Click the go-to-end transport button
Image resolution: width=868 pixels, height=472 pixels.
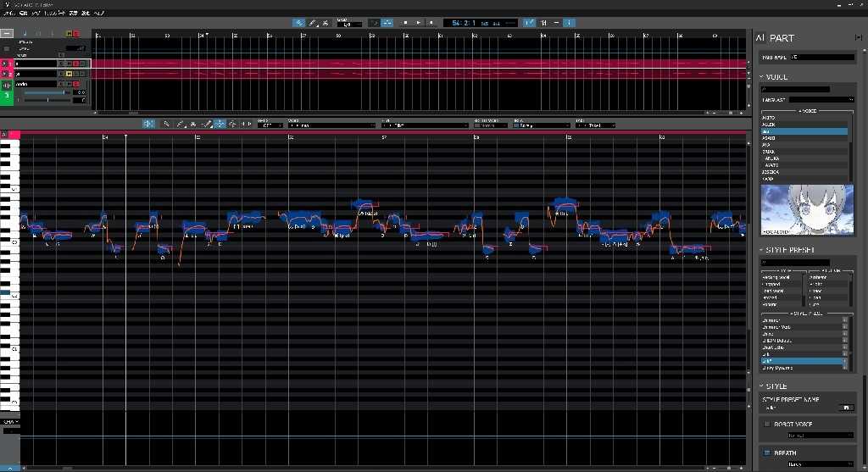(431, 23)
